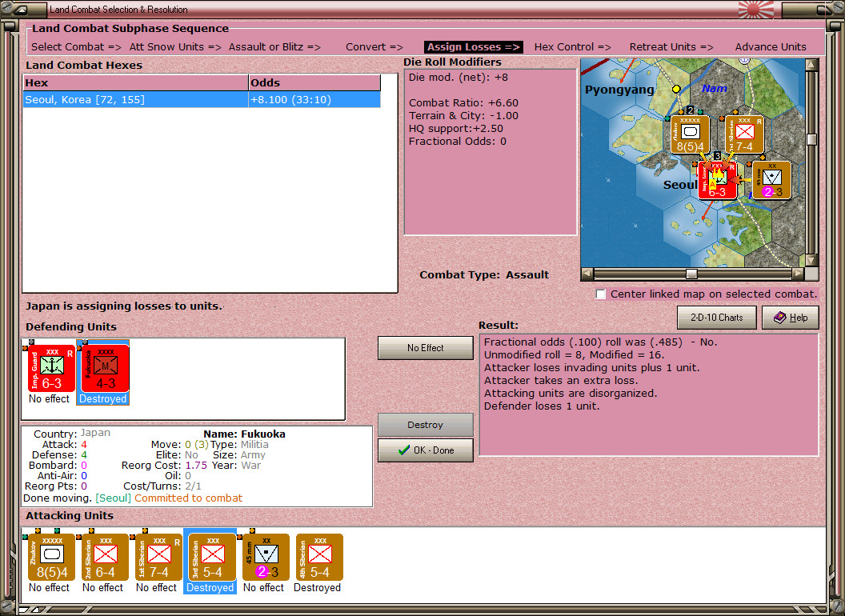
Task: Click the Advance Units subphase step
Action: [x=771, y=47]
